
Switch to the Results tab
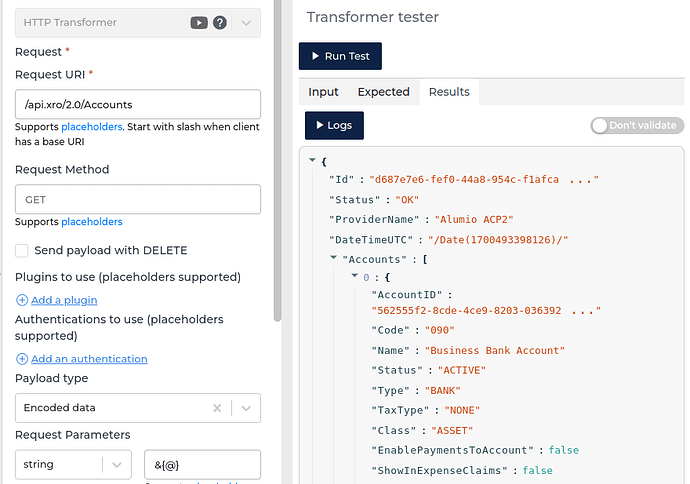click(x=449, y=92)
